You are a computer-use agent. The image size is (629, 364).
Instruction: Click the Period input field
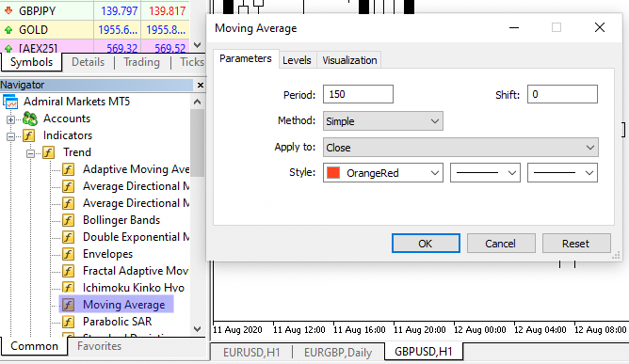358,94
